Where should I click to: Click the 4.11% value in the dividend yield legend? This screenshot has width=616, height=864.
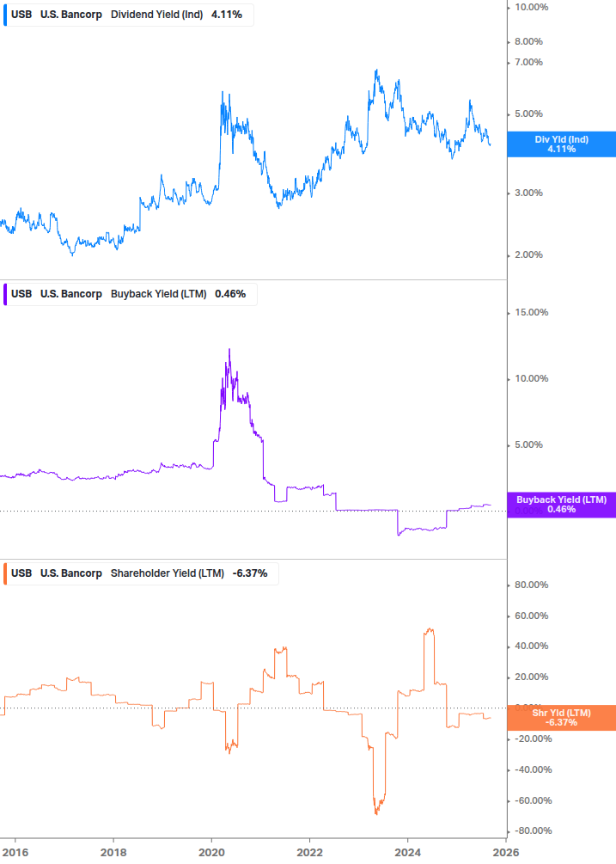(227, 15)
